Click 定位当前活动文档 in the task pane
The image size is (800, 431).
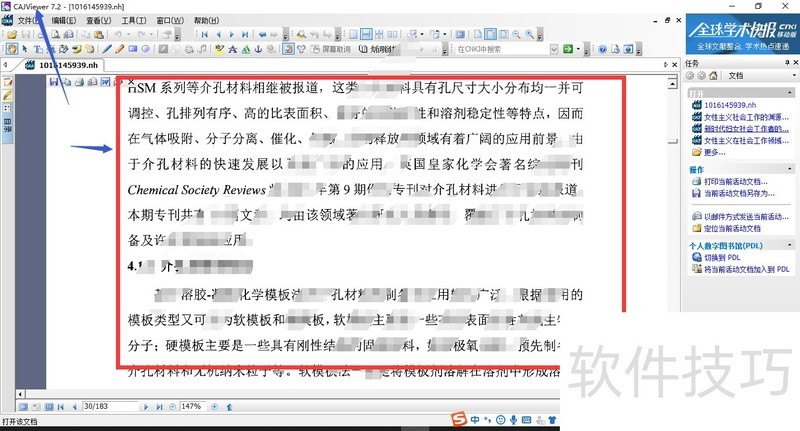tap(732, 228)
